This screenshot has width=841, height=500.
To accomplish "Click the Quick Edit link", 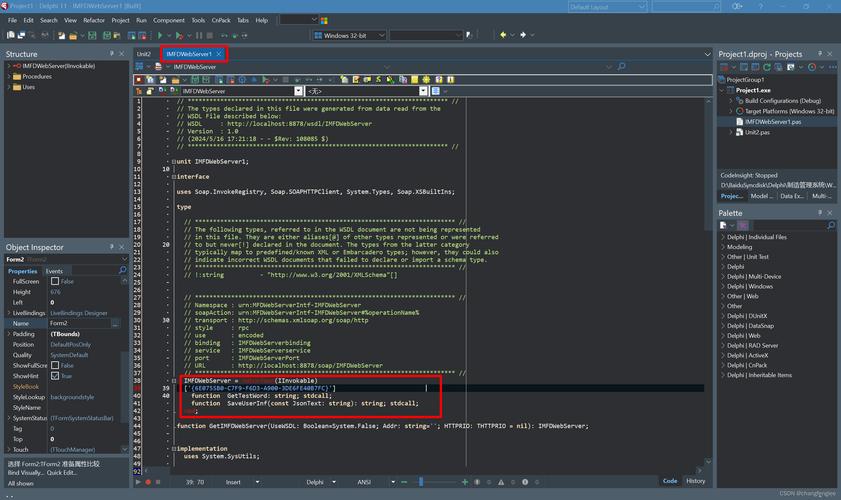I will (62, 473).
